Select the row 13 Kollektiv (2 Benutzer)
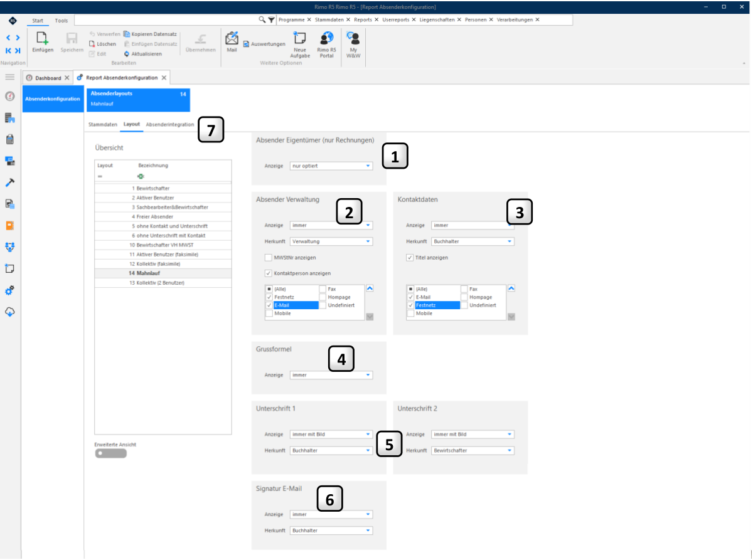This screenshot has width=753, height=560. point(163,282)
